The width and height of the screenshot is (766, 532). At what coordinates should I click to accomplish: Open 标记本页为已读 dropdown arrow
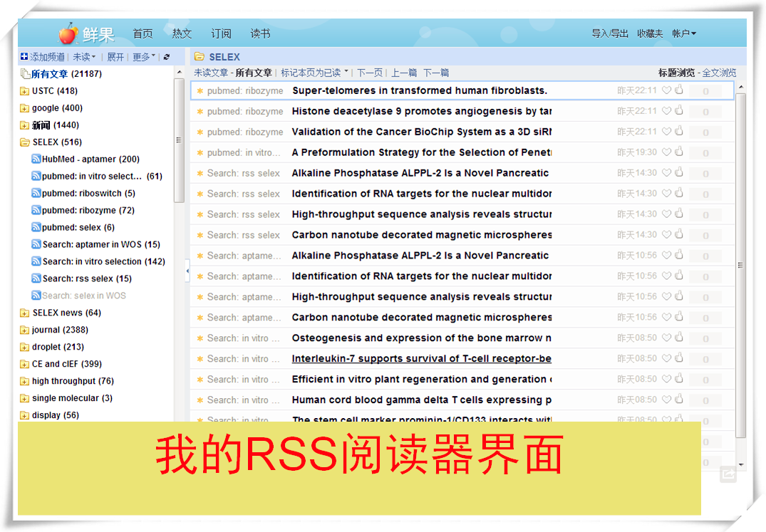coord(346,72)
